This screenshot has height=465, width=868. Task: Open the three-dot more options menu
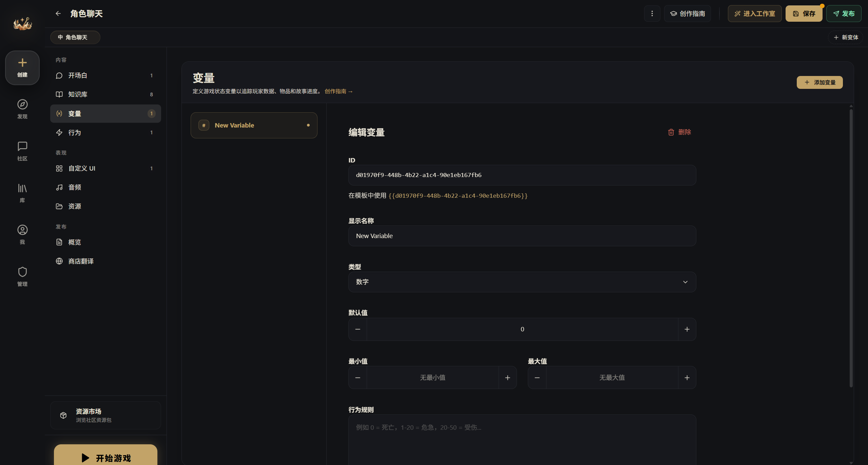(x=652, y=14)
